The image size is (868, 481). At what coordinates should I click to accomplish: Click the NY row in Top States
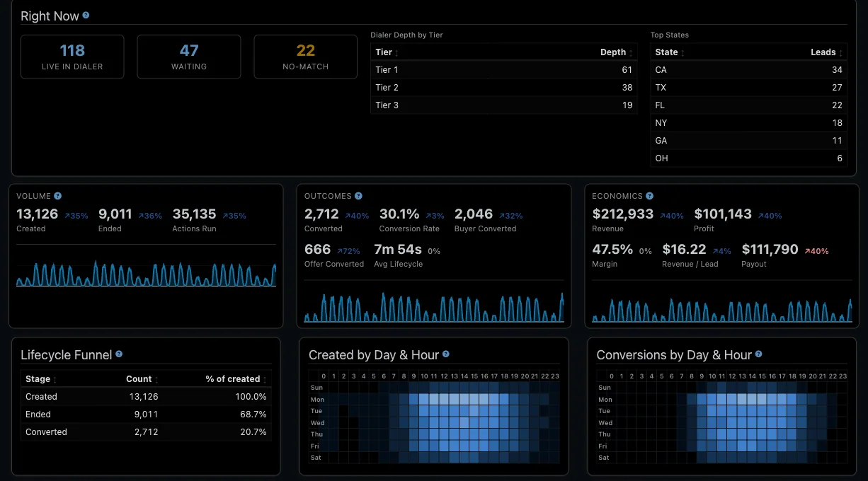point(749,123)
